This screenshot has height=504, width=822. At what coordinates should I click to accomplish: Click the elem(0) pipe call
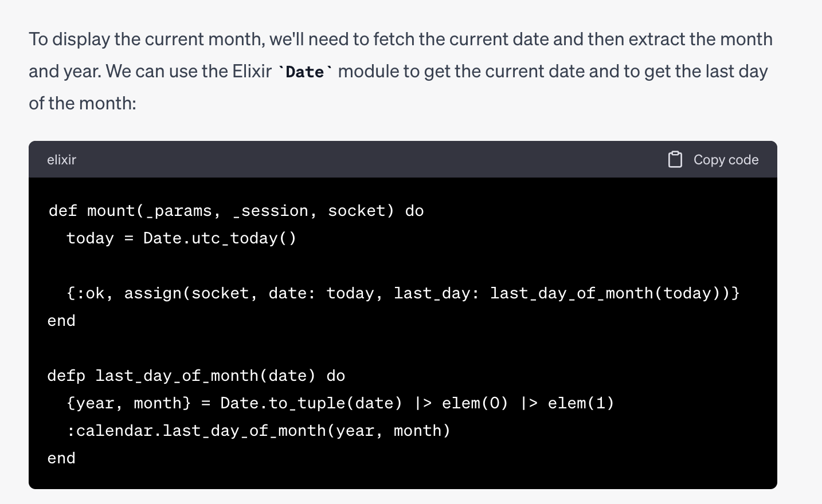475,403
